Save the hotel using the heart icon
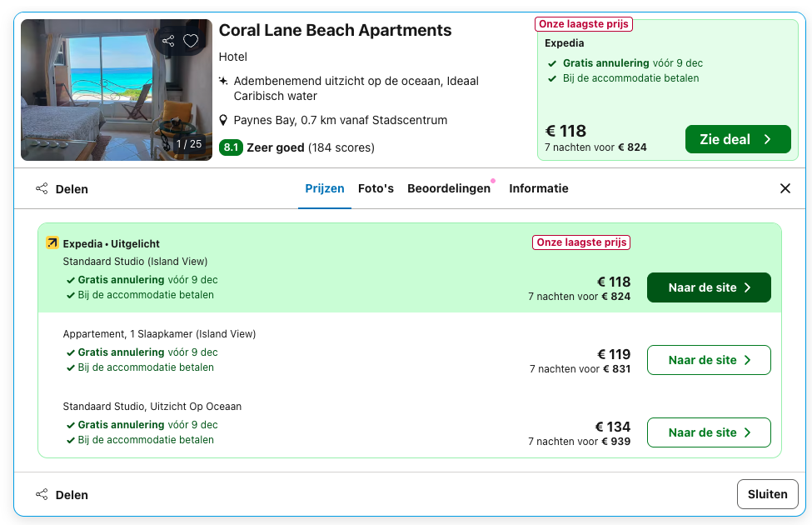The height and width of the screenshot is (525, 812). coord(191,40)
